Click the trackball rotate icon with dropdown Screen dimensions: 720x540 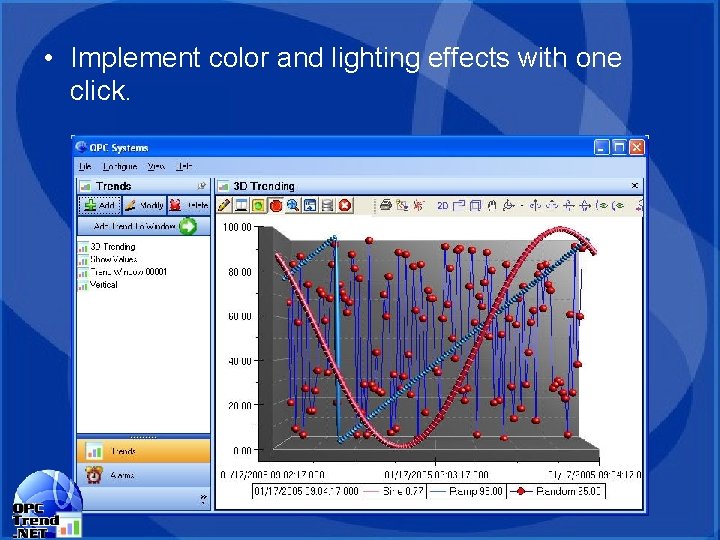[508, 205]
